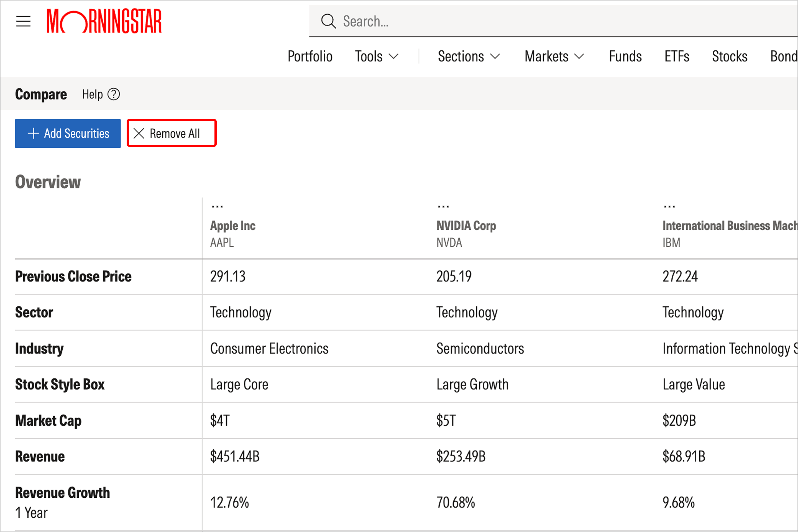
Task: Click the Help text link
Action: point(92,94)
